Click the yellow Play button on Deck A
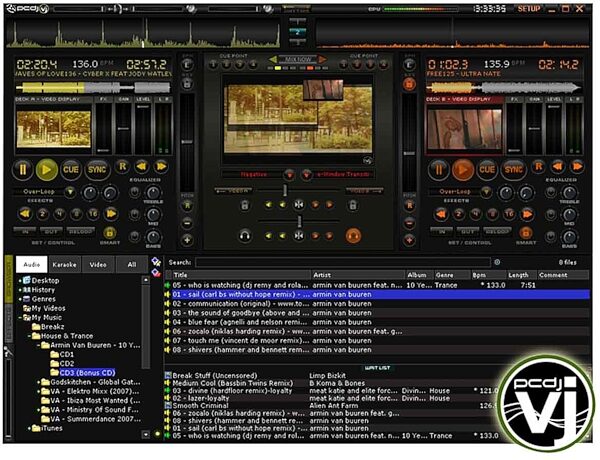Viewport: 600px width, 460px height. [47, 170]
